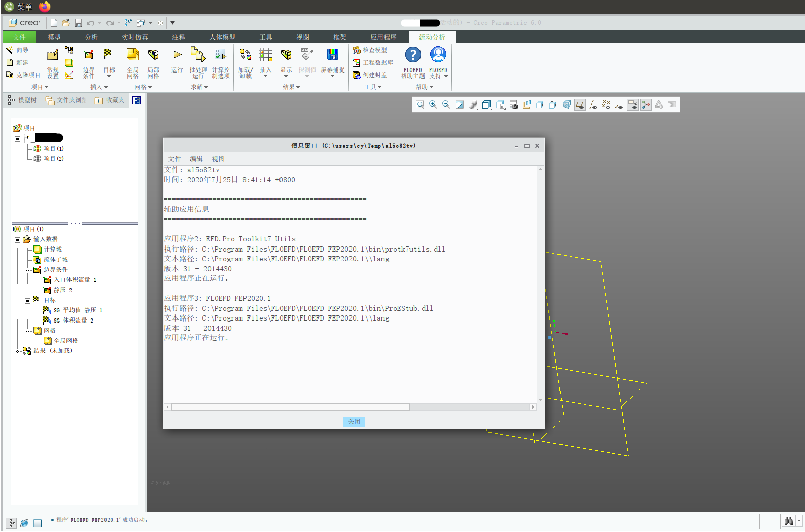
Task: Toggle the project view icon beside 收藏夹
Action: tap(136, 100)
